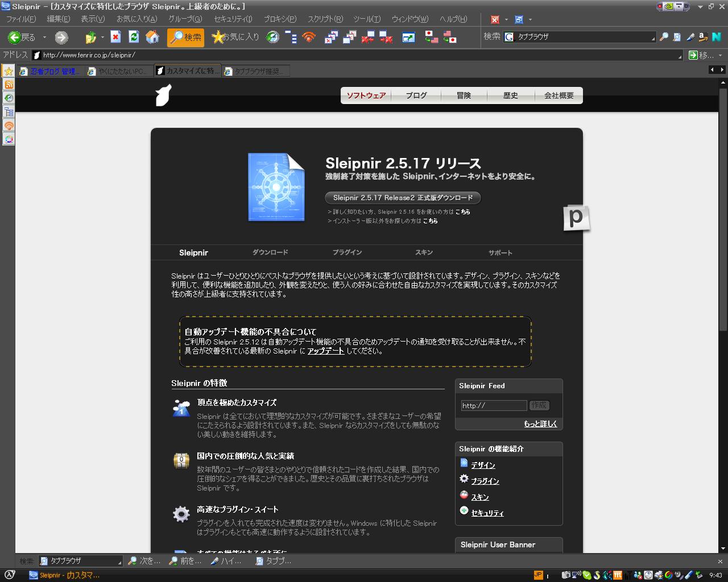Click the highlighter pen icon in search bar

point(690,37)
